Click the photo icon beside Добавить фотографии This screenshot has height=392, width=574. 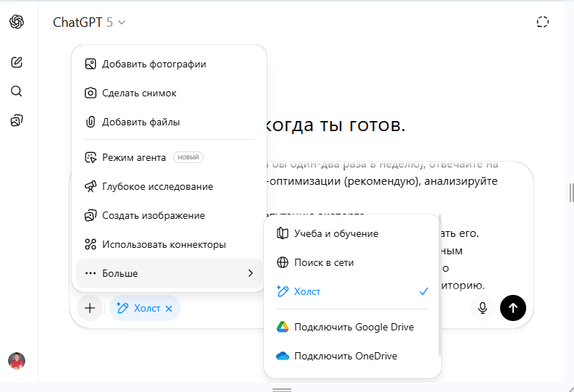pyautogui.click(x=91, y=64)
